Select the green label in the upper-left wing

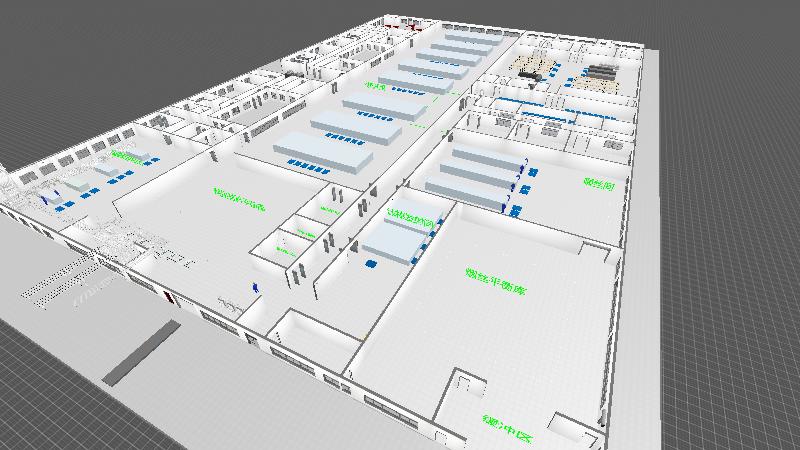[128, 156]
